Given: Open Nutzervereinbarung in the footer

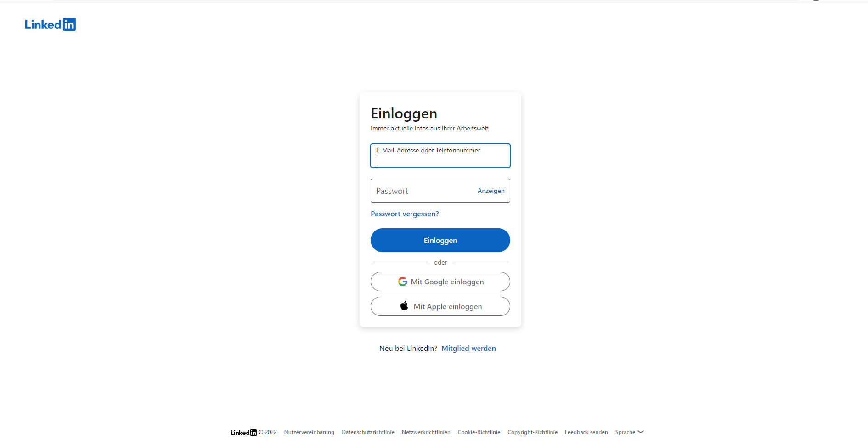Looking at the screenshot, I should click(x=309, y=432).
